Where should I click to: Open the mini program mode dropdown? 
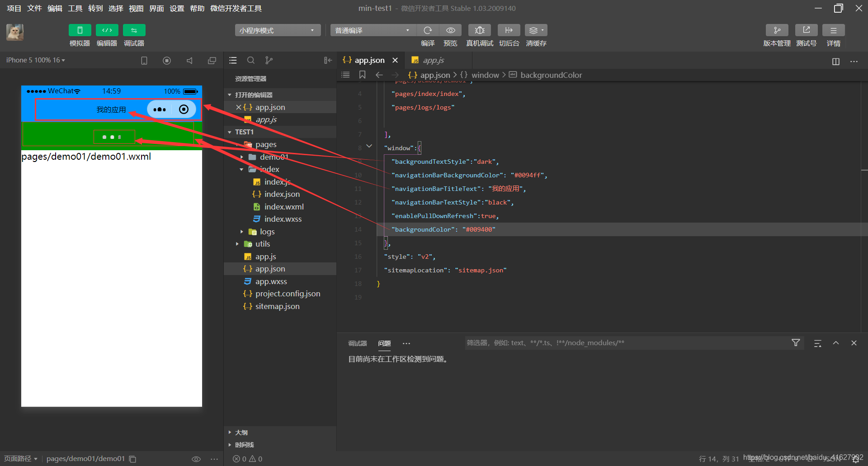[x=278, y=30]
